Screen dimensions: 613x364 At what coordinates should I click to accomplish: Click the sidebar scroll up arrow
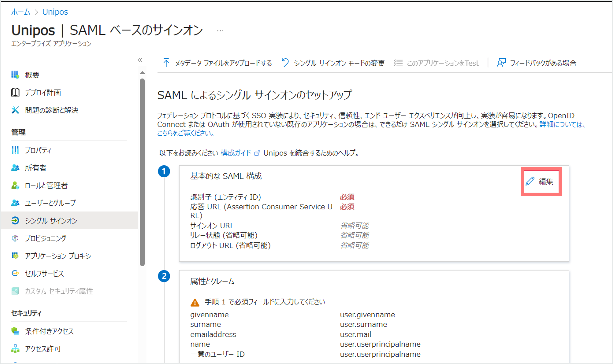(x=142, y=73)
